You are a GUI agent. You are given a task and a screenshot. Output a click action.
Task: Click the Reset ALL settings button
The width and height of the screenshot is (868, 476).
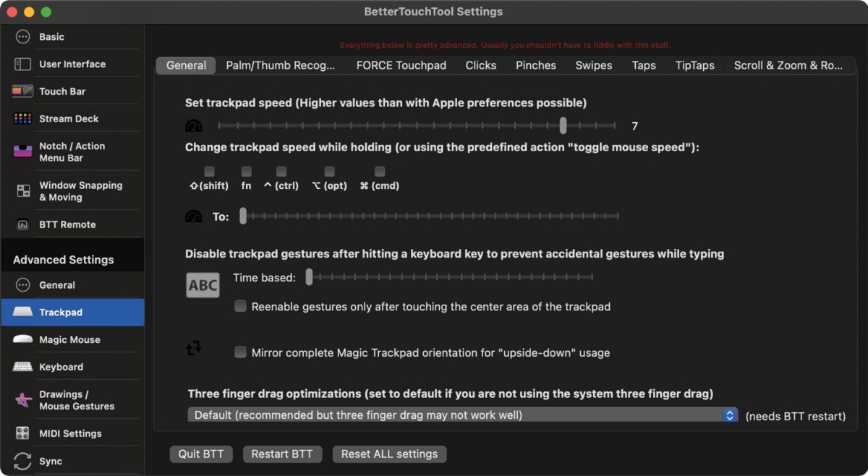[389, 454]
